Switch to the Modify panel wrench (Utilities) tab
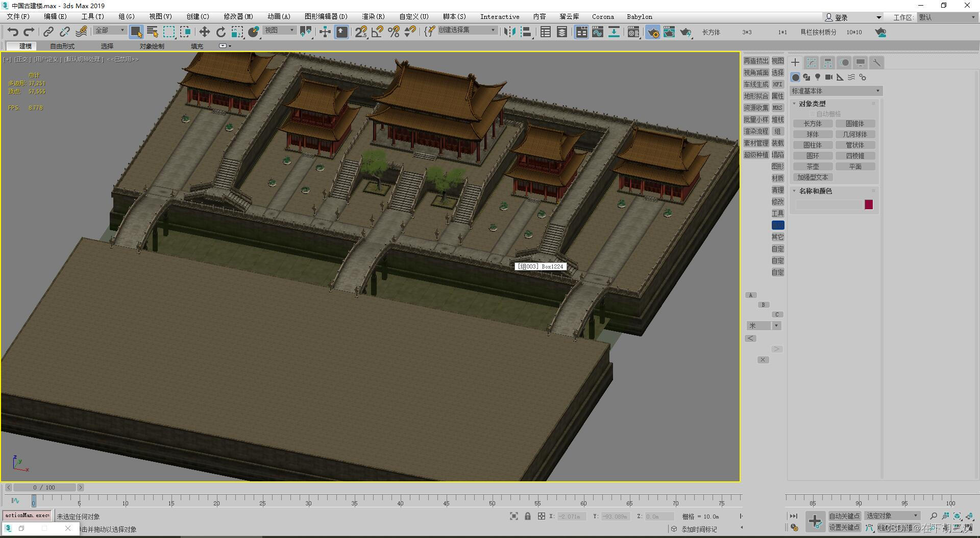Viewport: 980px width, 538px height. click(877, 62)
